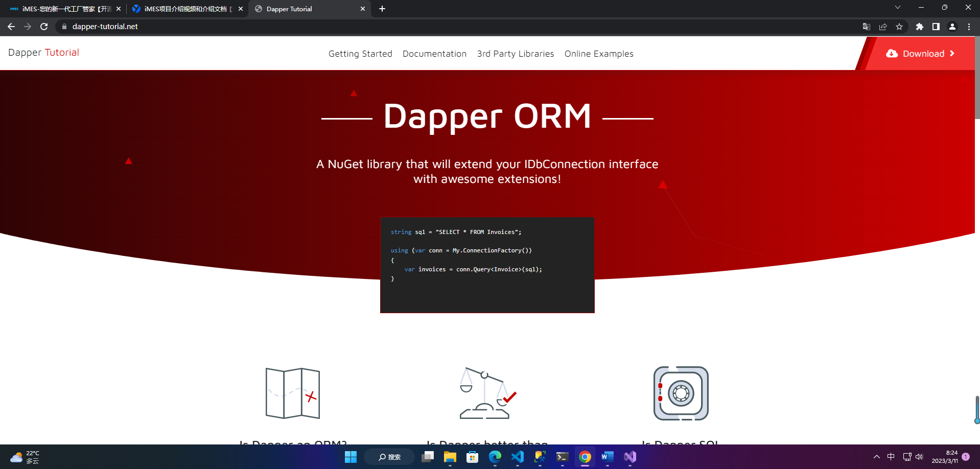This screenshot has width=980, height=469.
Task: Switch the 中 input method indicator
Action: tap(891, 457)
